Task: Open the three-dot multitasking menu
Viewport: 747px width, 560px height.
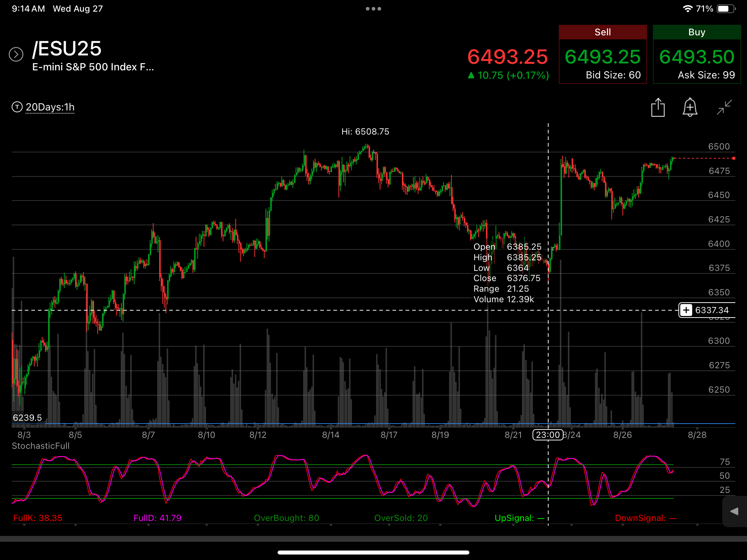Action: [x=373, y=9]
